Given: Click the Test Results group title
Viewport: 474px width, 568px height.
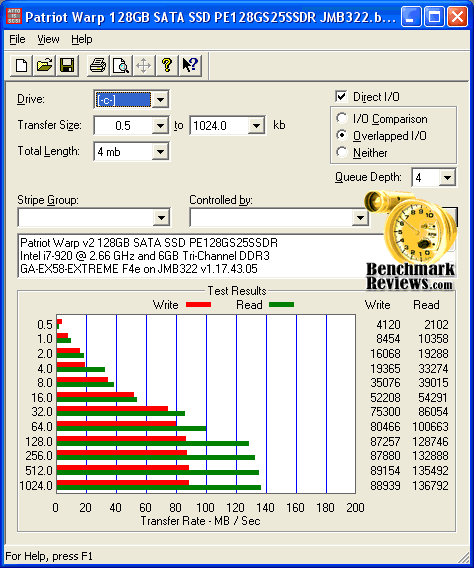Looking at the screenshot, I should pos(237,291).
